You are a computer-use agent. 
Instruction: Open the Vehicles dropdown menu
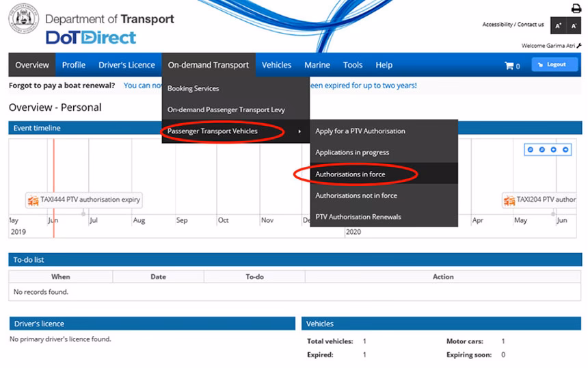pos(276,65)
